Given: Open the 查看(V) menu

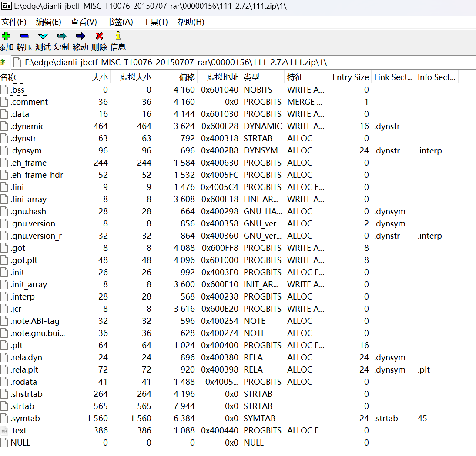Looking at the screenshot, I should click(84, 22).
